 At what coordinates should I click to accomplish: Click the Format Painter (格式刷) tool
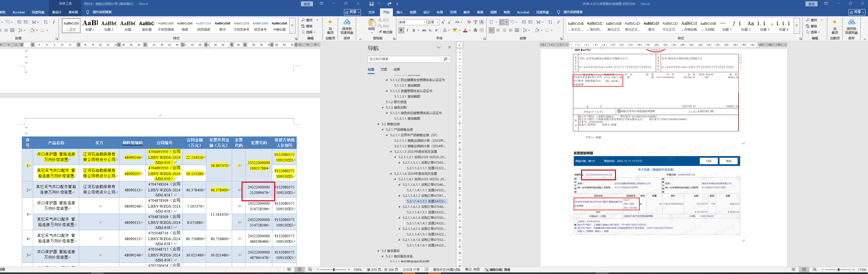click(385, 32)
